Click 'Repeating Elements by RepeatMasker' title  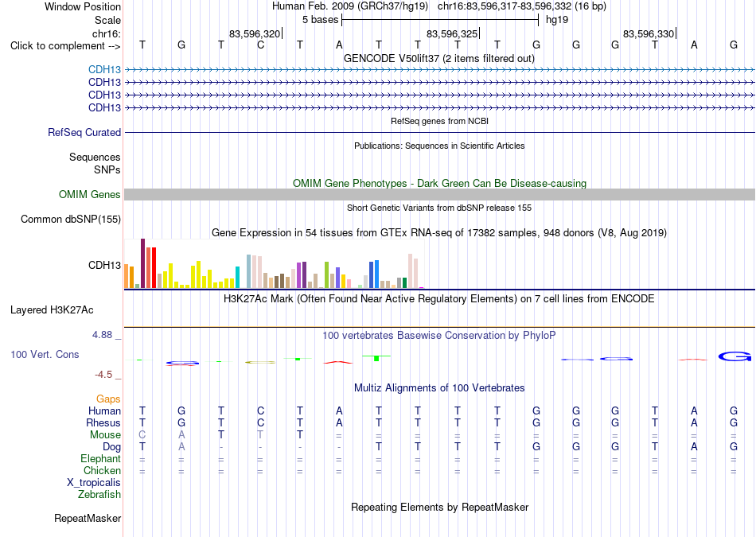pyautogui.click(x=439, y=507)
